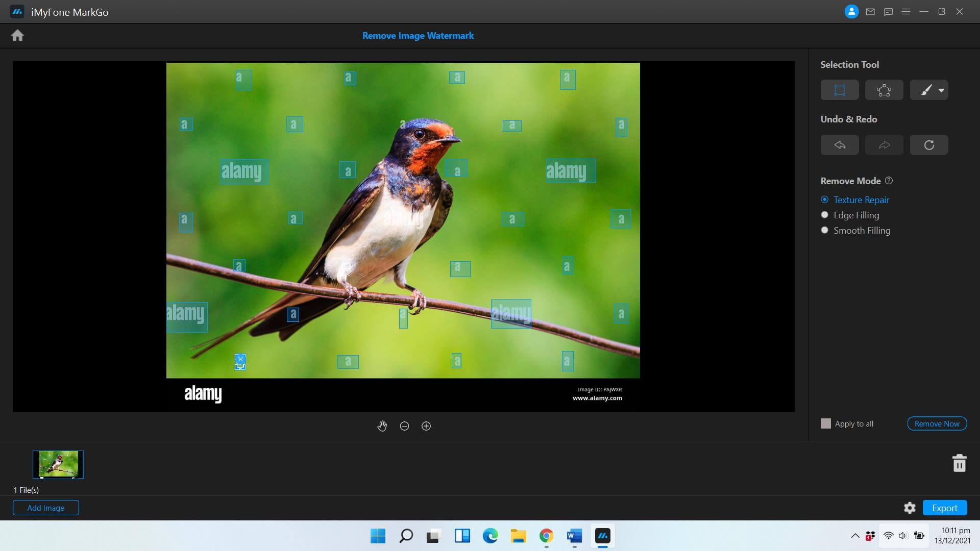
Task: Expand the brush/pen tool dropdown
Action: [x=939, y=89]
